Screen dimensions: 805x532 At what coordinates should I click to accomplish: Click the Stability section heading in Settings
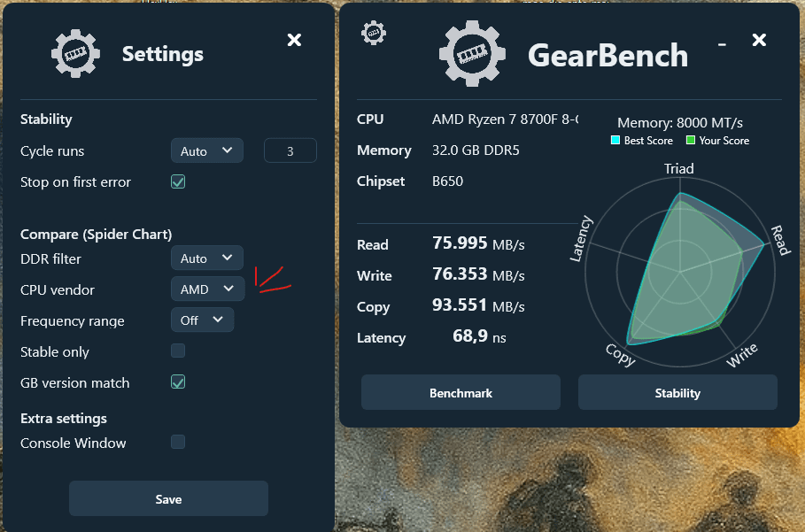point(46,120)
